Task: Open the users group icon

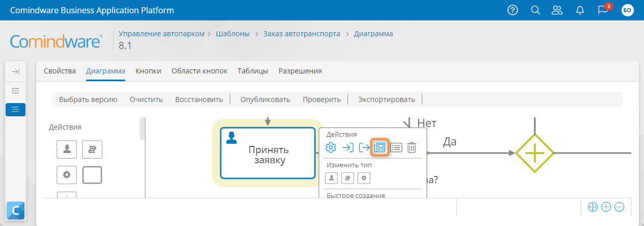Action: (557, 10)
